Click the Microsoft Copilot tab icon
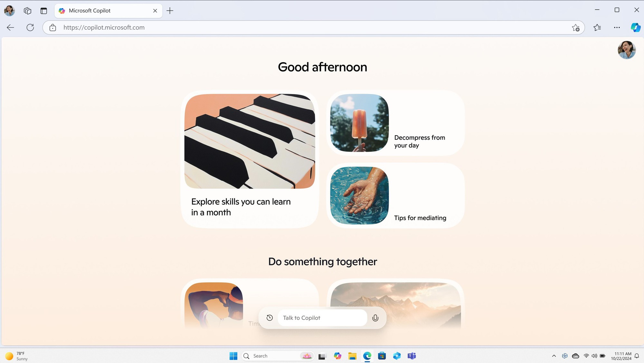Image resolution: width=644 pixels, height=363 pixels. [62, 10]
